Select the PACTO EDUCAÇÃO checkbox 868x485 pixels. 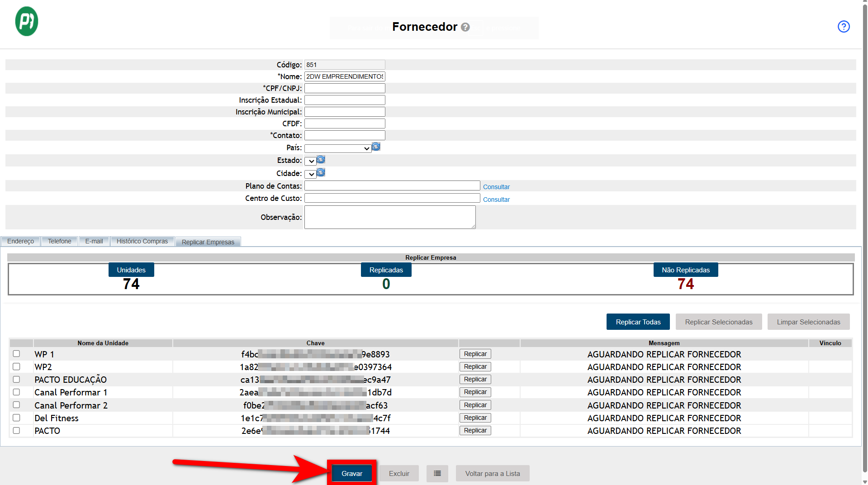(x=16, y=379)
